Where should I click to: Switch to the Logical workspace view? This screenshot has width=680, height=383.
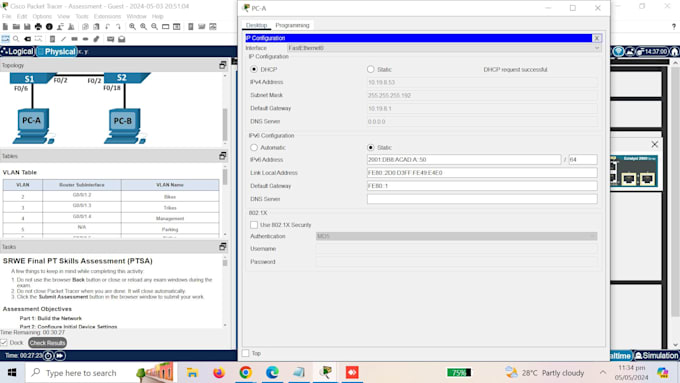pos(17,52)
